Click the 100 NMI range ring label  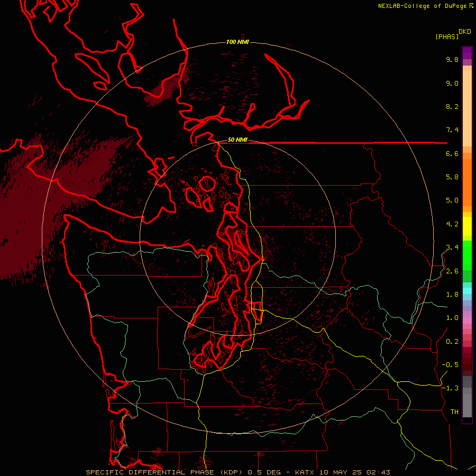click(237, 42)
